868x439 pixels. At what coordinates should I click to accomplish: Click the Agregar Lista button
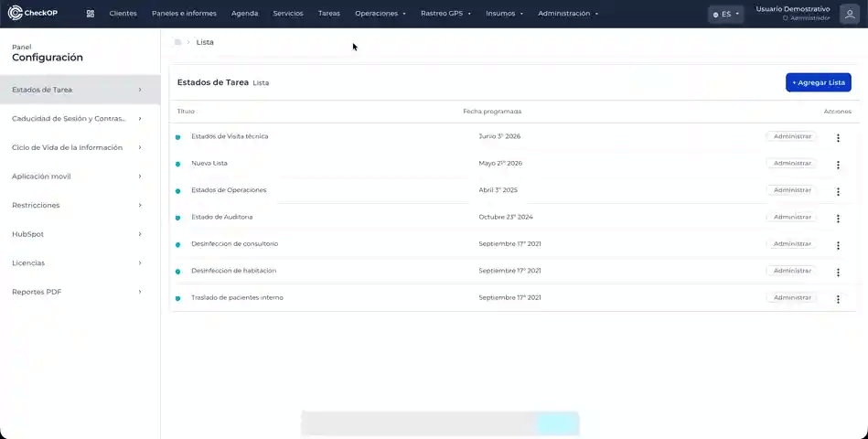819,82
